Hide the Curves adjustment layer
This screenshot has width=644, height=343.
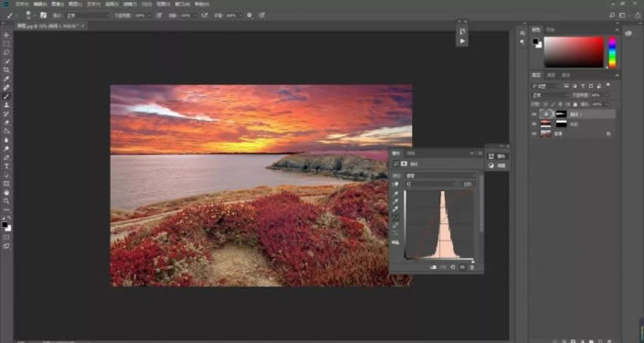[534, 114]
